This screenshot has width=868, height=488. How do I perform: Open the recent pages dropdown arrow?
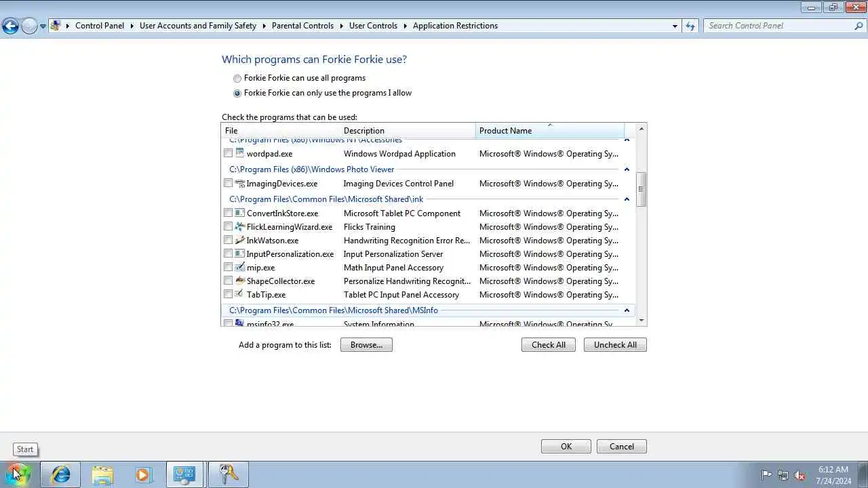[x=43, y=26]
